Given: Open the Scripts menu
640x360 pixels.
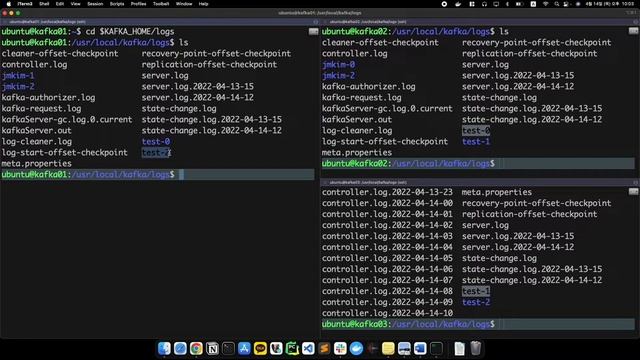Looking at the screenshot, I should click(117, 4).
